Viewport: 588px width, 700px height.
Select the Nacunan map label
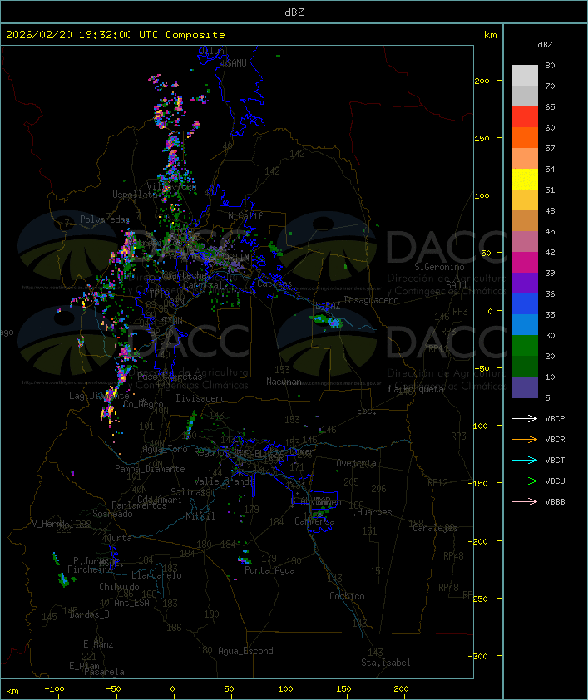pyautogui.click(x=284, y=382)
